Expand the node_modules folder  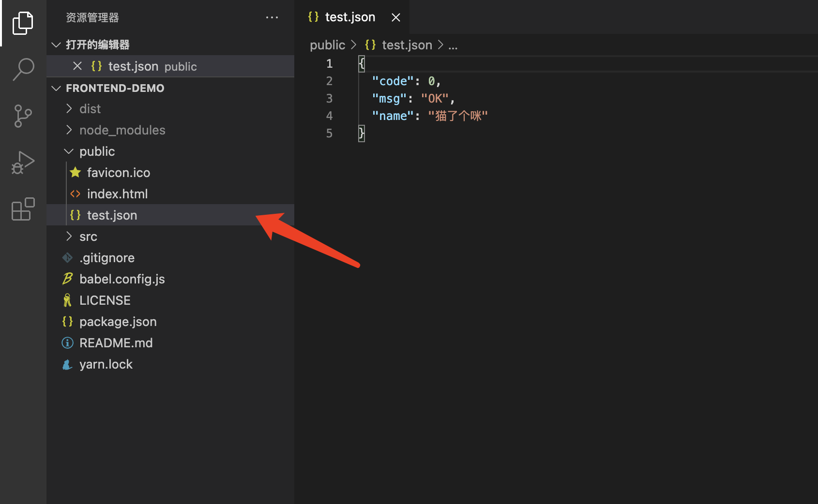pyautogui.click(x=170, y=130)
